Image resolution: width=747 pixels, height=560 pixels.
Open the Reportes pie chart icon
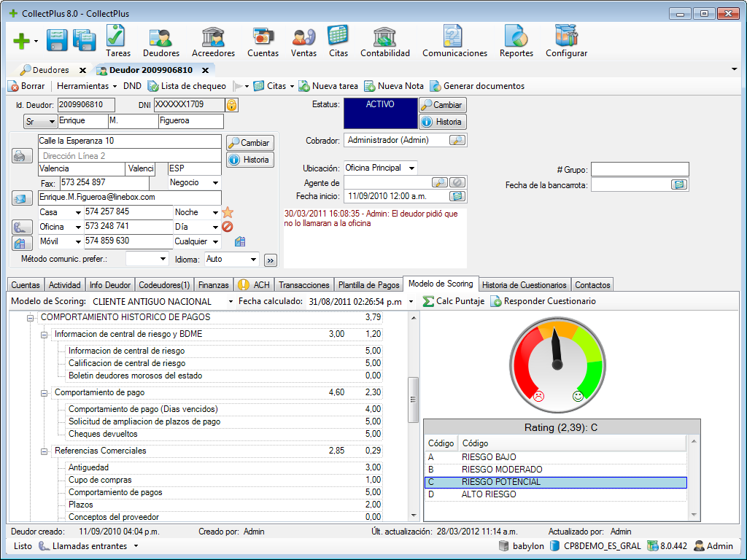516,41
